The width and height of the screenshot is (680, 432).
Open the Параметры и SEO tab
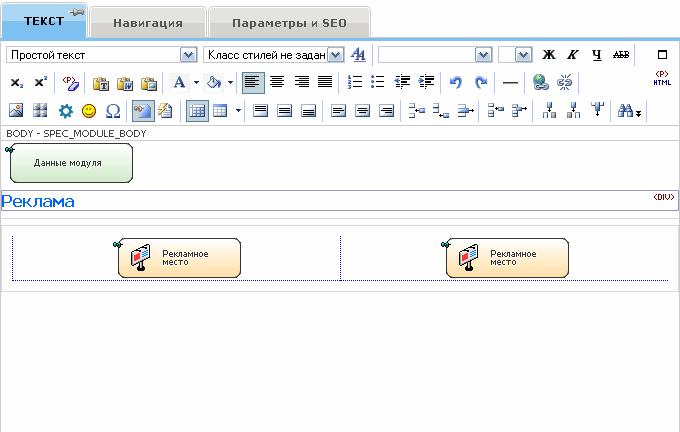coord(289,21)
